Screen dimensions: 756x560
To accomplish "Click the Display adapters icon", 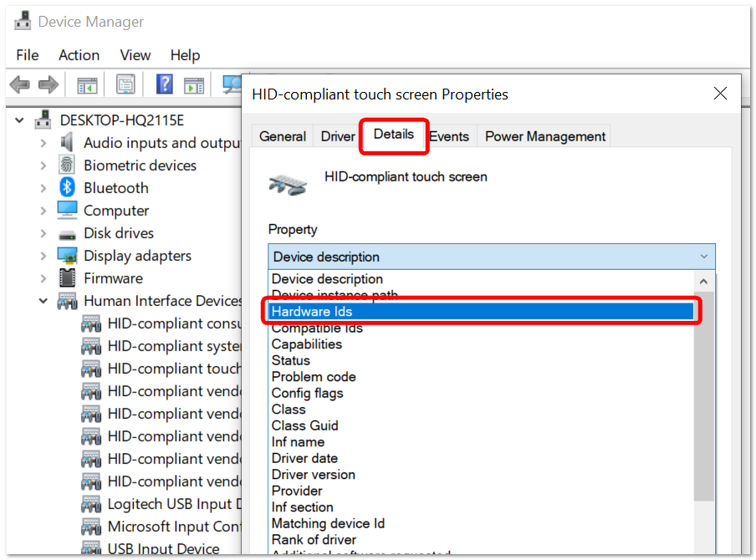I will coord(67,256).
